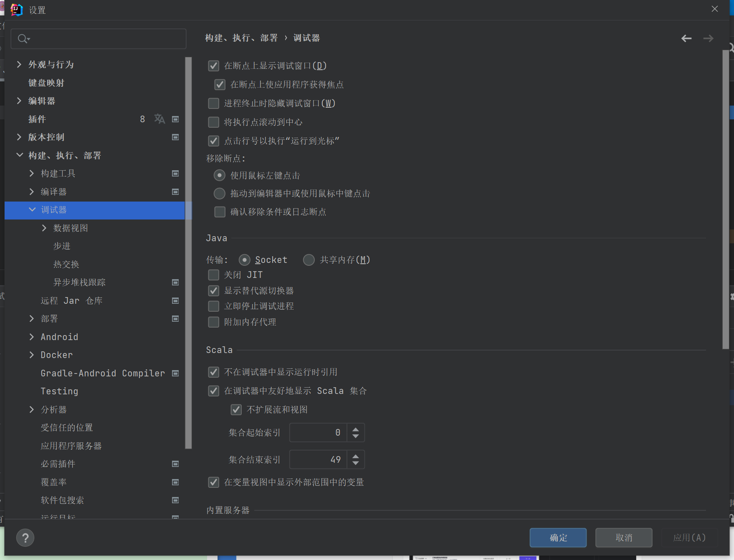Click the help question mark icon
This screenshot has height=560, width=734.
[25, 537]
